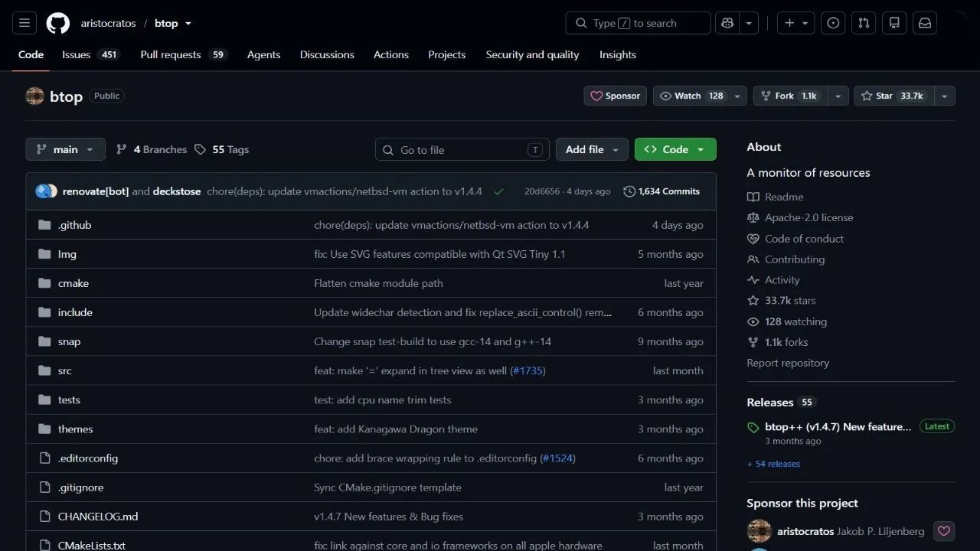Click the header search box
The height and width of the screenshot is (551, 980).
[x=638, y=23]
